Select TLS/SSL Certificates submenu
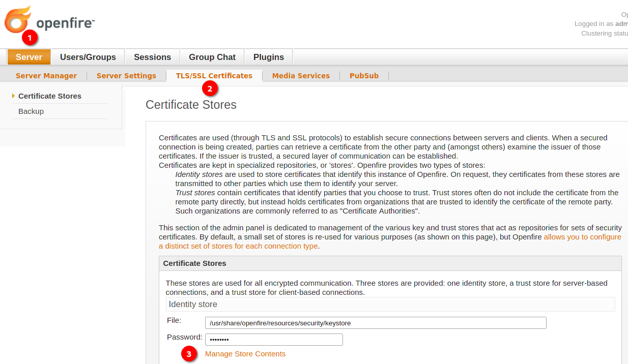Image resolution: width=628 pixels, height=364 pixels. (x=214, y=76)
